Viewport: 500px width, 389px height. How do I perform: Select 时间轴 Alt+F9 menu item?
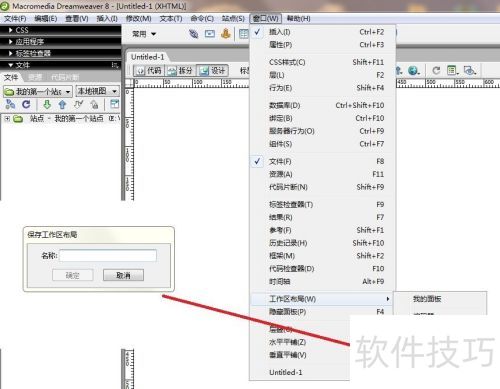pos(322,282)
